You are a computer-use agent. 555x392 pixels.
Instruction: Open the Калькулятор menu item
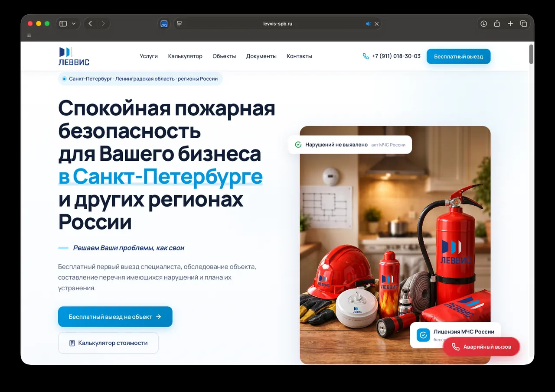[x=185, y=56]
